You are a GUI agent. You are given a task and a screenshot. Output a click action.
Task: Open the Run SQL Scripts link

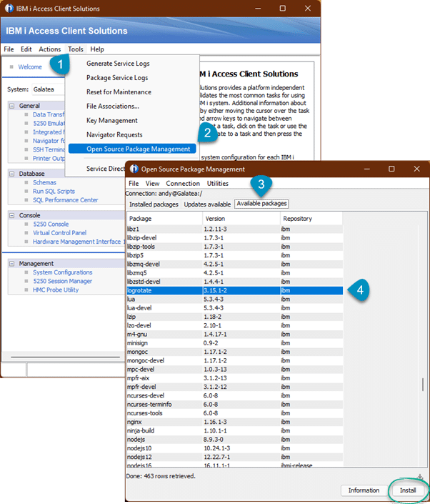click(54, 192)
